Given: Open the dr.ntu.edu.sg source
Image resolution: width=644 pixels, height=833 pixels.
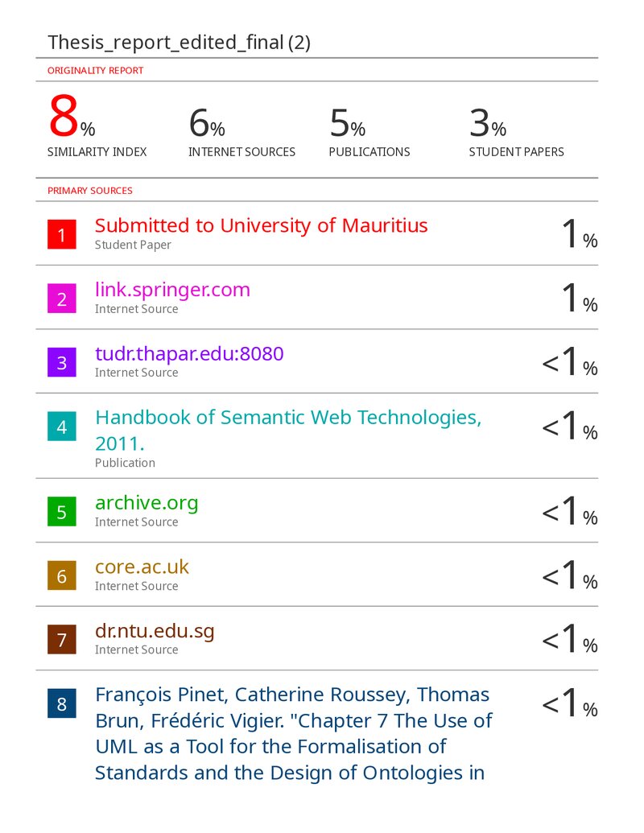Looking at the screenshot, I should (x=155, y=631).
